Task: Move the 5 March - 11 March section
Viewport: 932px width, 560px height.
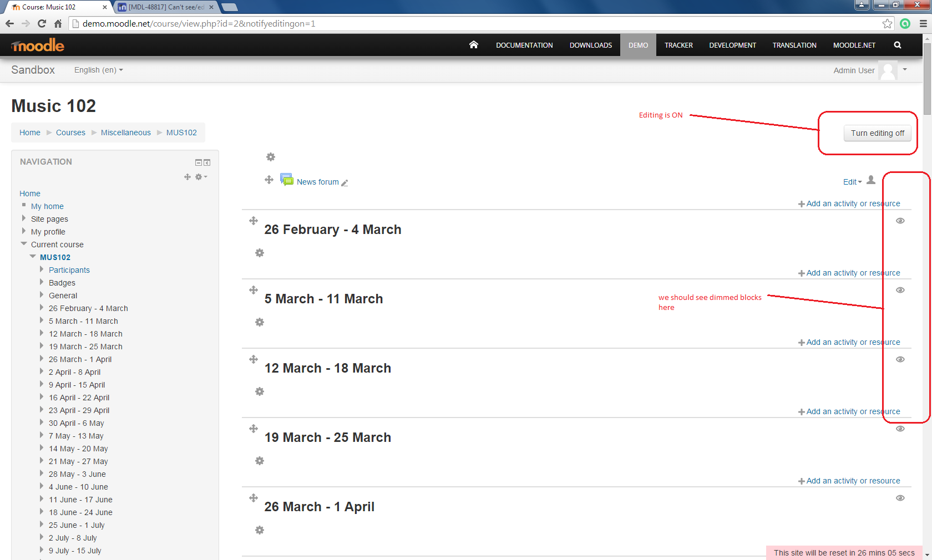Action: 254,290
